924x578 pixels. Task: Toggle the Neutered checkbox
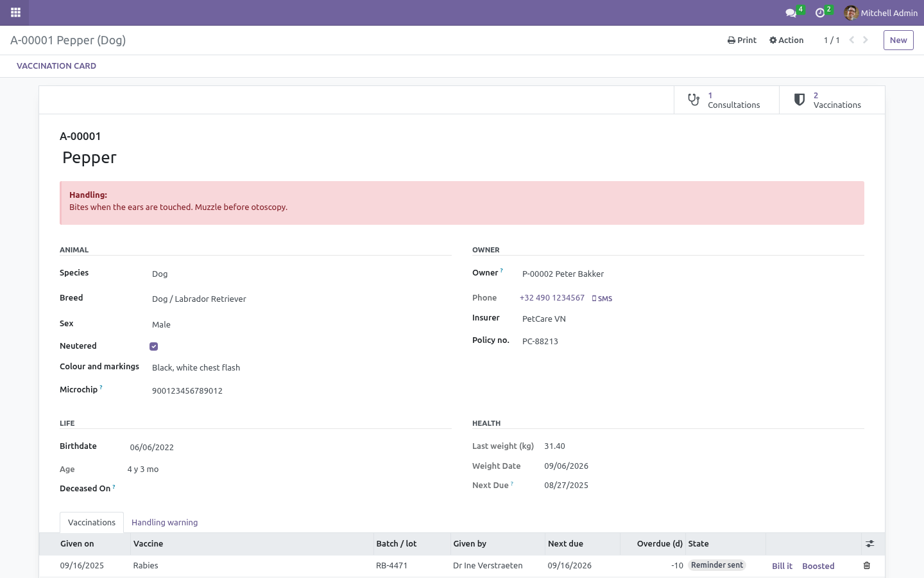coord(154,347)
